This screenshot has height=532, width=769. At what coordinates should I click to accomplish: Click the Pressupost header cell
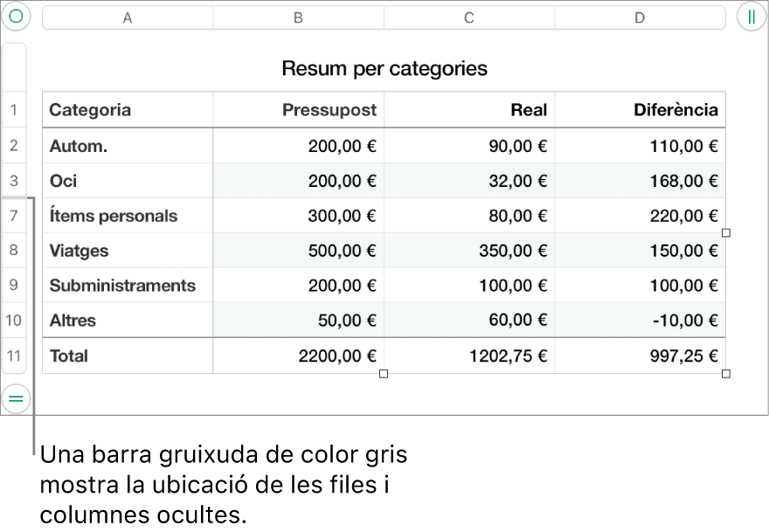coord(298,109)
